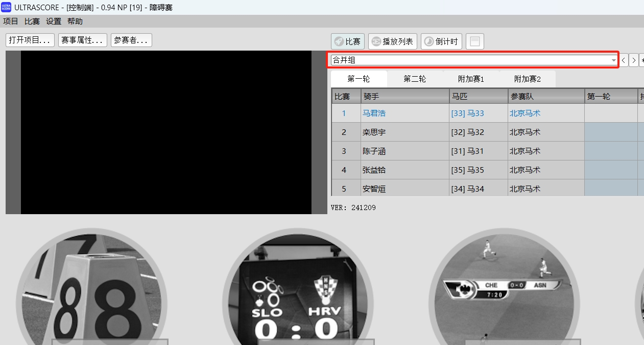Expand the 合并组 dropdown list

pyautogui.click(x=613, y=60)
